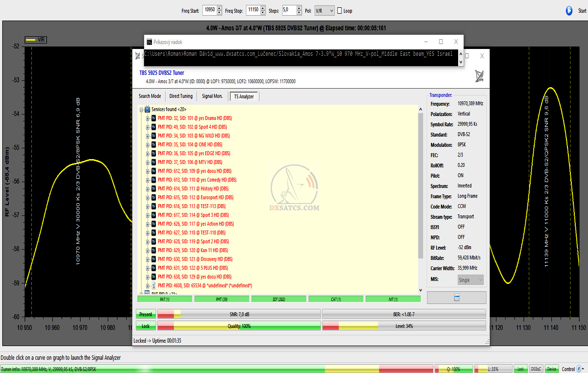Viewport: 588px width, 373px height.
Task: Open the Direct Tuning tab
Action: 181,96
